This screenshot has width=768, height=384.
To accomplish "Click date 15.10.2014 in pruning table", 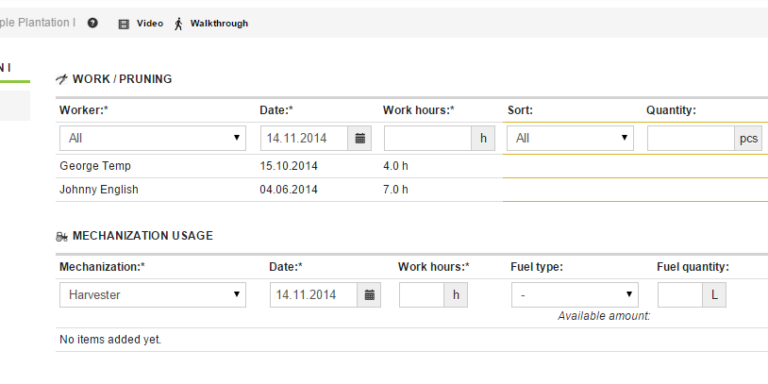I will [288, 166].
